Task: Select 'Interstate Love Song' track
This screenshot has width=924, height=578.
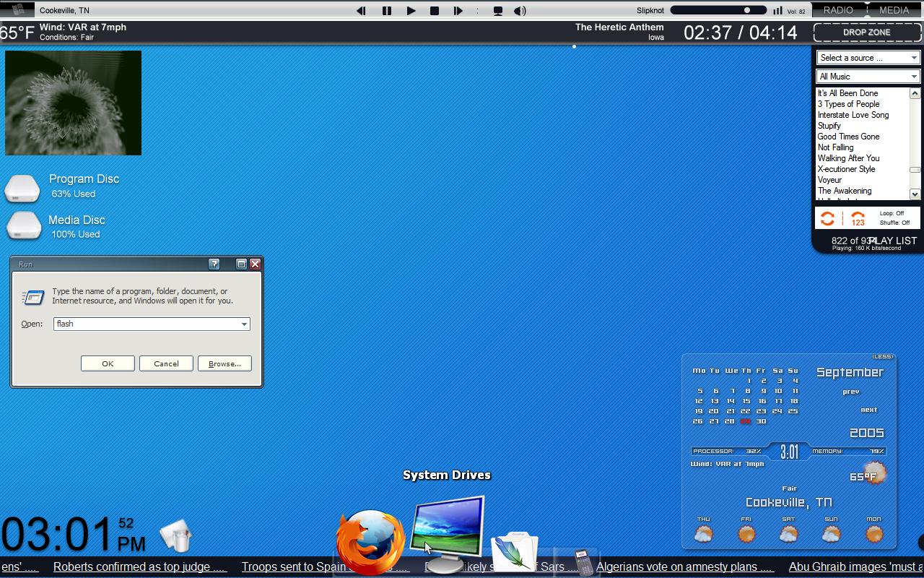Action: tap(853, 115)
